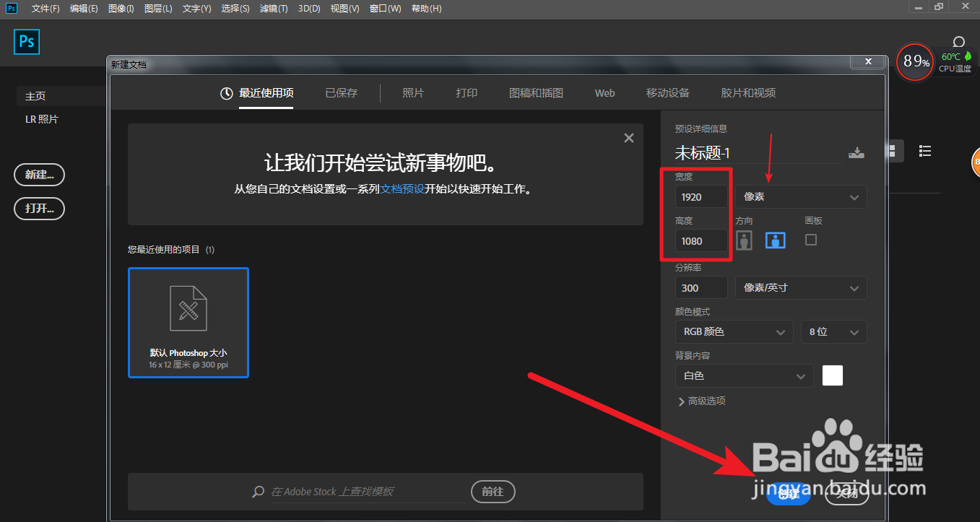
Task: Click the CPU温度 temperature indicator
Action: [955, 61]
